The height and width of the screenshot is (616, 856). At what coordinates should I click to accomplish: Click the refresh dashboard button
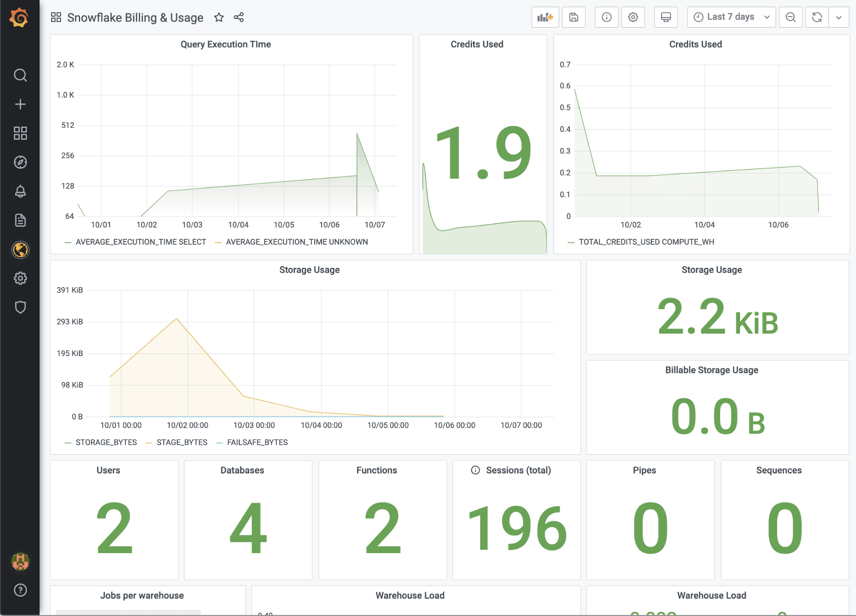tap(817, 17)
